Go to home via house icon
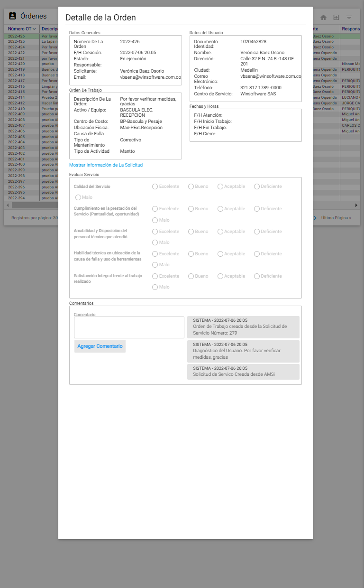The image size is (364, 588). point(324,17)
